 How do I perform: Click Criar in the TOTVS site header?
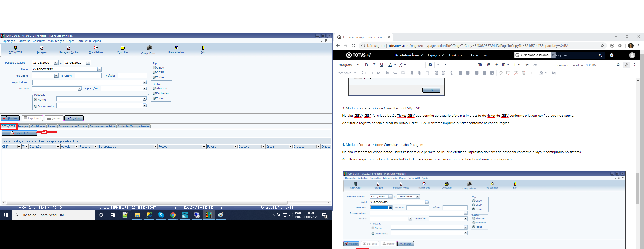pos(475,55)
